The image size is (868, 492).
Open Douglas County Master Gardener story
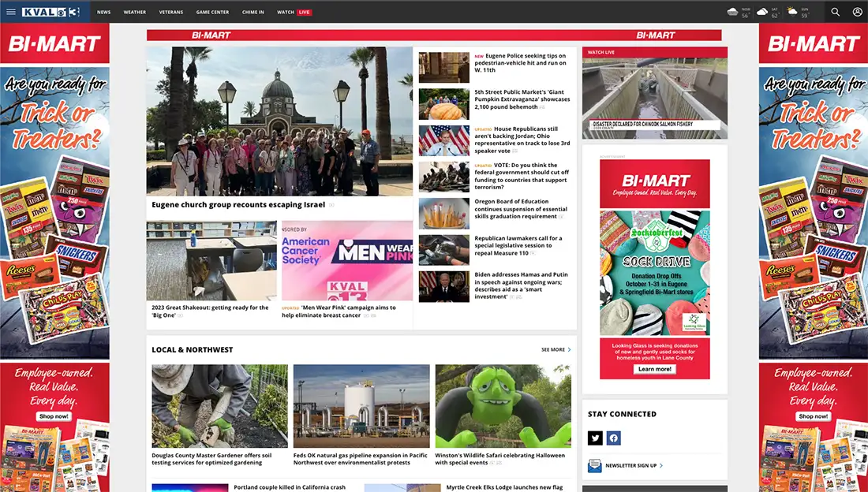click(212, 459)
